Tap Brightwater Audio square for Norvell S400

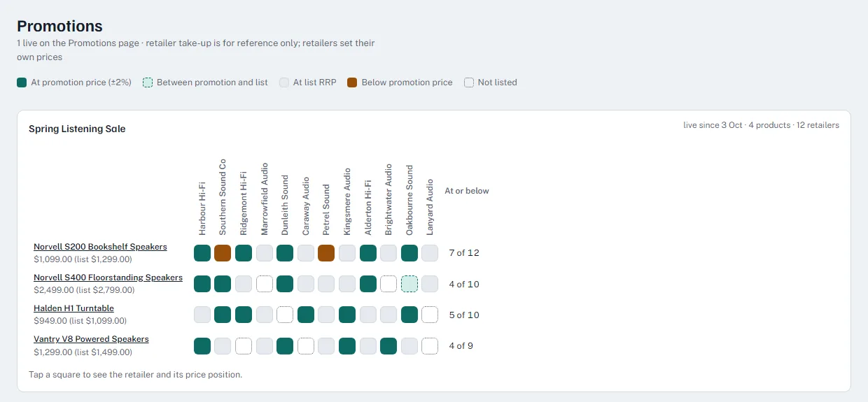pyautogui.click(x=388, y=284)
